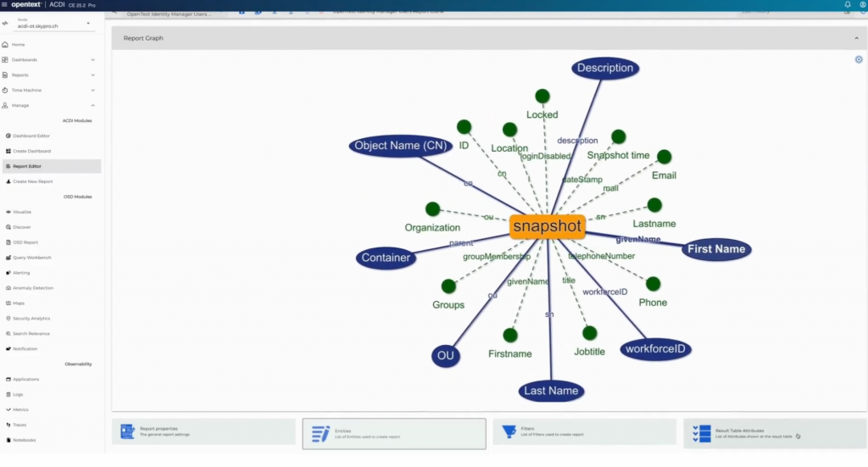Click the green ID attribute circle

click(464, 127)
